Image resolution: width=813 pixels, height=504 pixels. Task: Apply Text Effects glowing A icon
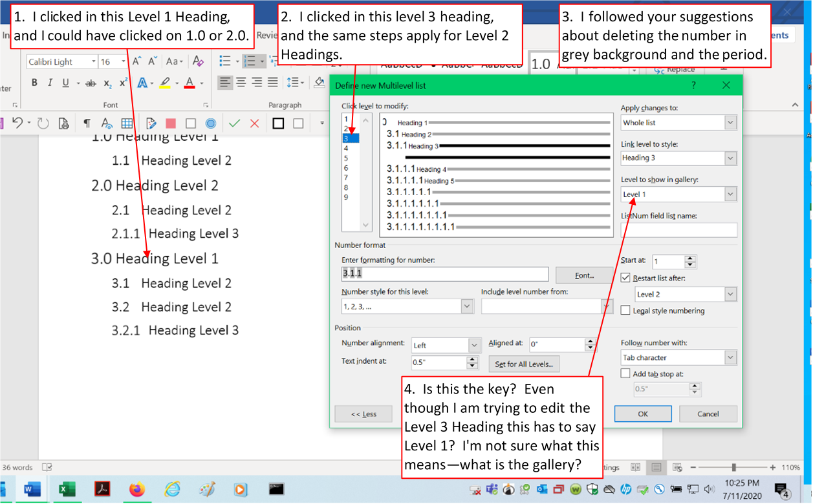click(x=142, y=83)
